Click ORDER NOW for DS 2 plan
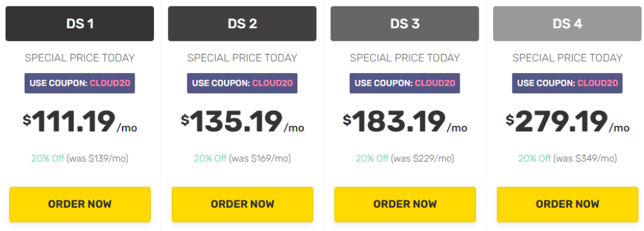 point(242,205)
